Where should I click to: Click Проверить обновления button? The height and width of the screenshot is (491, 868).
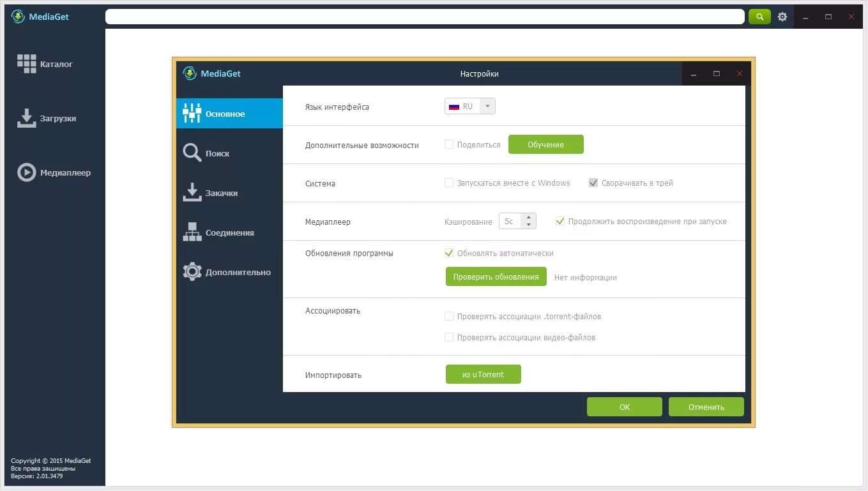coord(496,276)
